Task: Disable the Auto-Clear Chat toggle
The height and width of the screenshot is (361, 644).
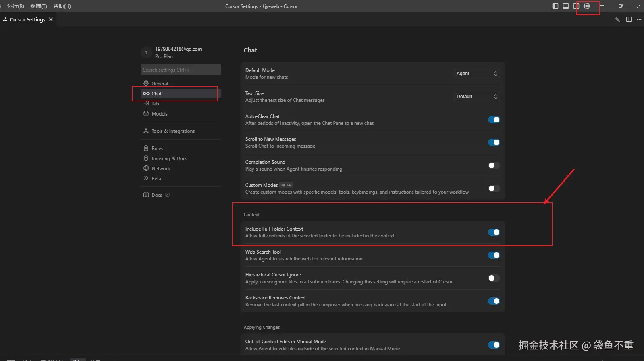Action: (494, 120)
